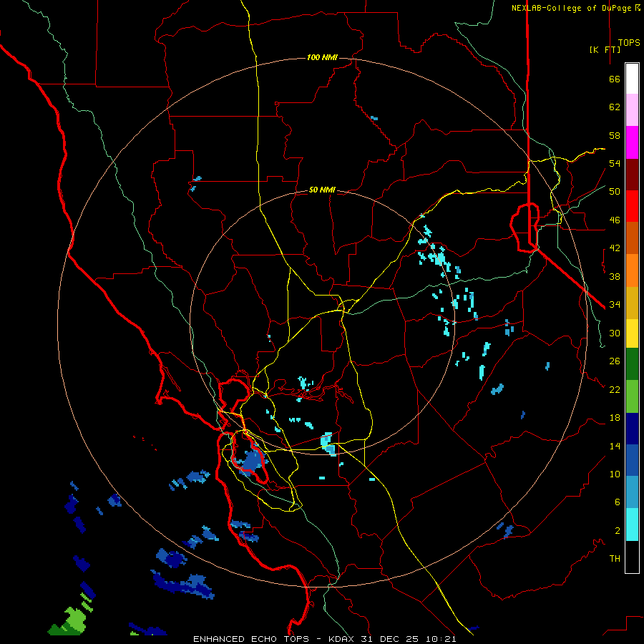The image size is (644, 644).
Task: Click the "14" scale value
Action: [615, 446]
